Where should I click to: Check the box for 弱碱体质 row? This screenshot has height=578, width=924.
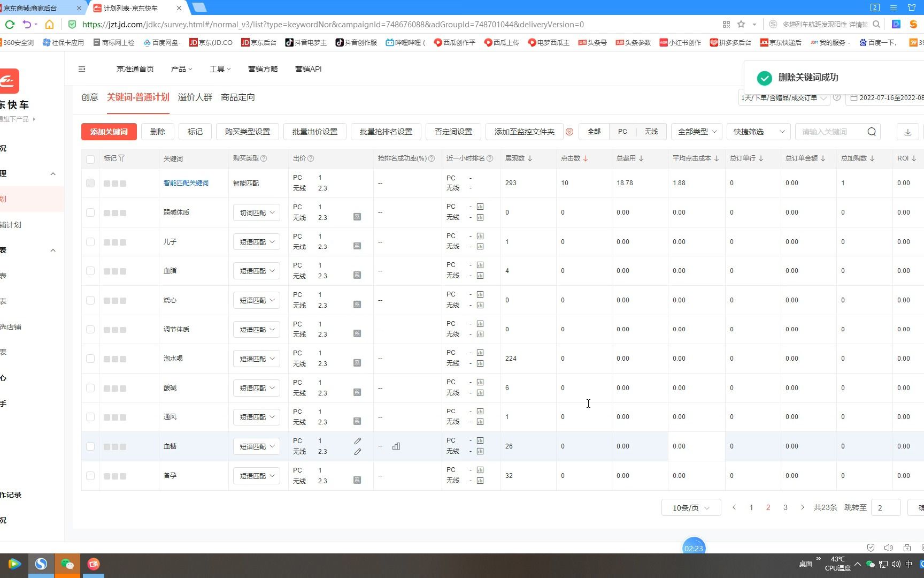[90, 212]
